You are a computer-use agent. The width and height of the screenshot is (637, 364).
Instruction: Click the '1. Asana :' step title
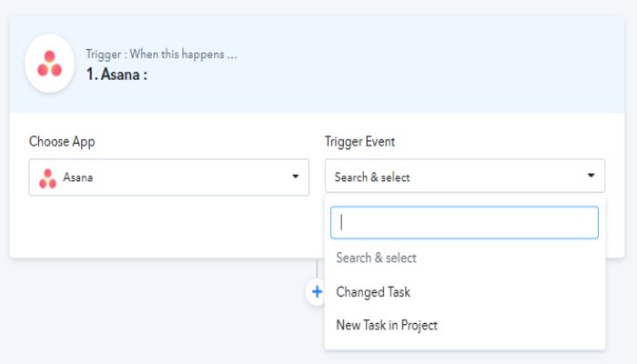coord(116,75)
